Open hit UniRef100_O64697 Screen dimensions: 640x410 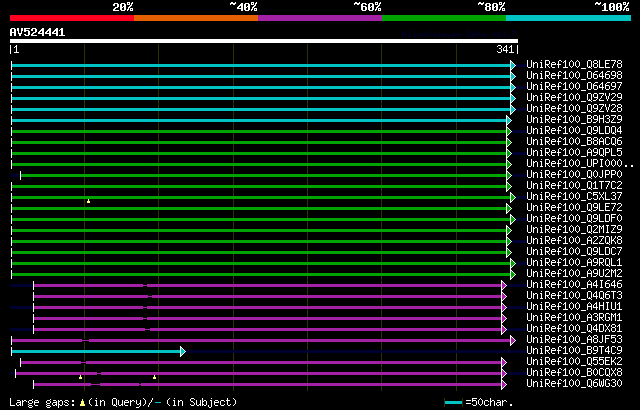574,86
